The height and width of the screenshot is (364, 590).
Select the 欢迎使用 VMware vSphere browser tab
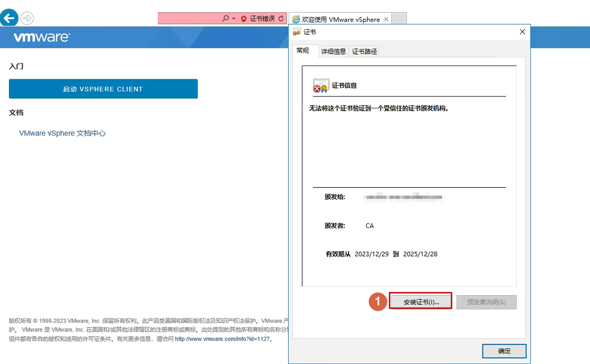pyautogui.click(x=340, y=19)
